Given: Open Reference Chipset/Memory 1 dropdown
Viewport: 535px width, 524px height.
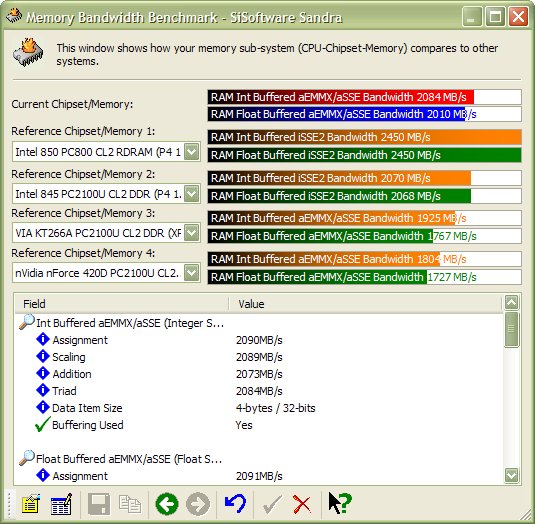Looking at the screenshot, I should coord(191,151).
